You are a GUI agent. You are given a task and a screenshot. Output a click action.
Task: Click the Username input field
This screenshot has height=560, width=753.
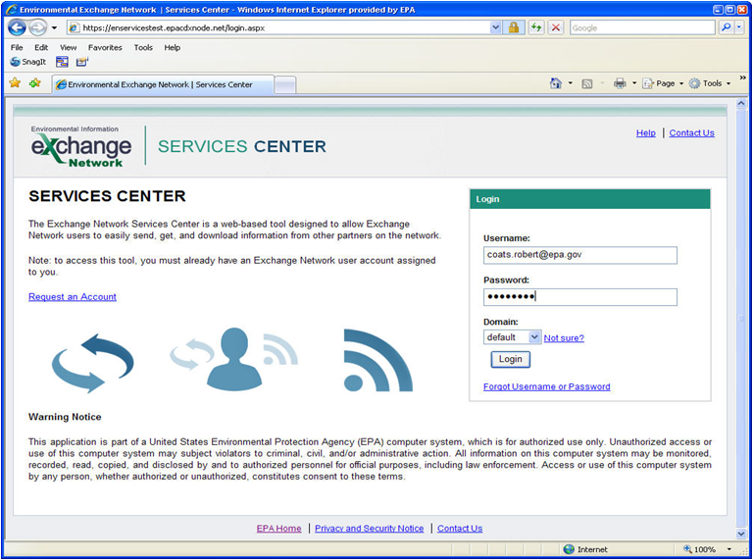(580, 255)
